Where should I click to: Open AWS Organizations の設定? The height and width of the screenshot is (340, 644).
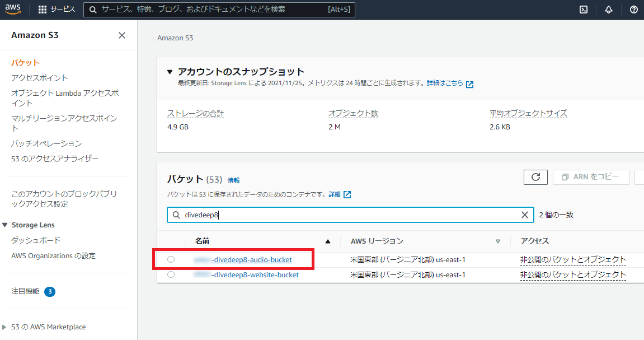coord(53,256)
